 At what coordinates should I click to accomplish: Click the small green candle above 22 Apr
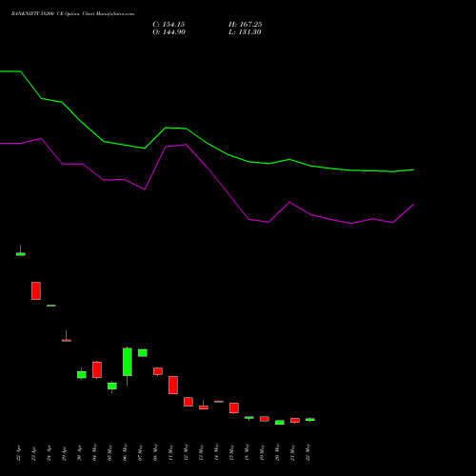click(21, 254)
